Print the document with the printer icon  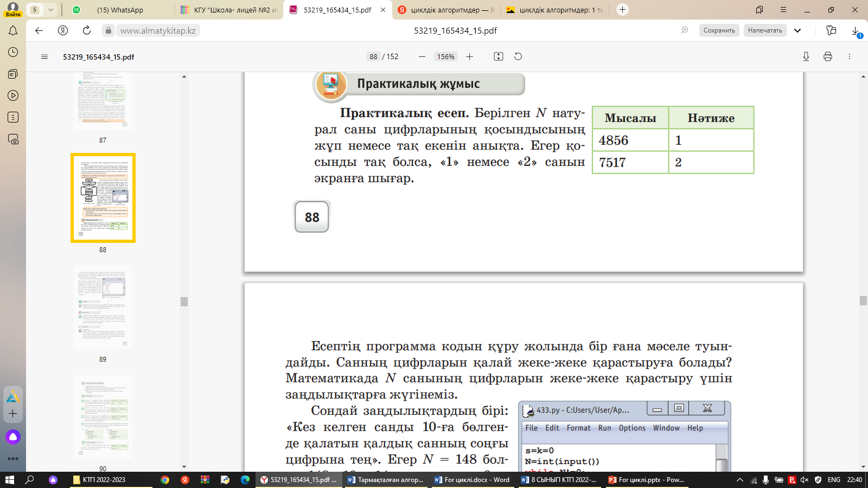pyautogui.click(x=828, y=56)
